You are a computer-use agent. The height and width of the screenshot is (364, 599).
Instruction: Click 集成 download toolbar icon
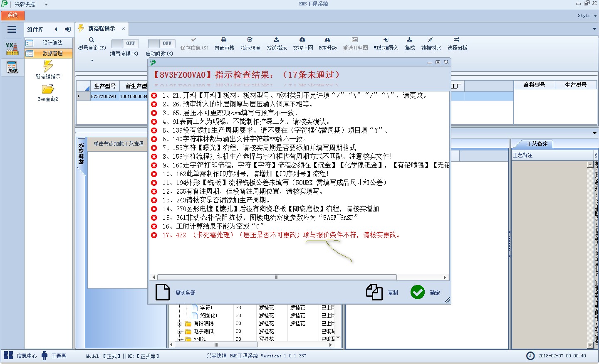point(409,40)
